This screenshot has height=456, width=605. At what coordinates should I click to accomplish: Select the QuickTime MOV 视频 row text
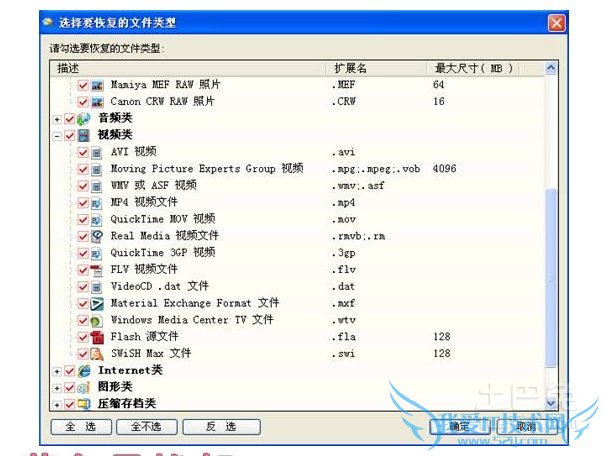[x=163, y=219]
